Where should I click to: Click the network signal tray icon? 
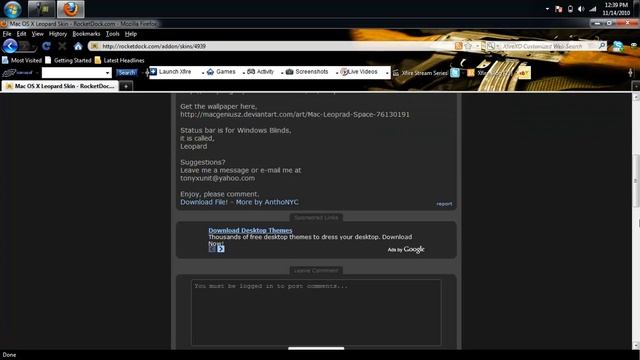pos(593,9)
